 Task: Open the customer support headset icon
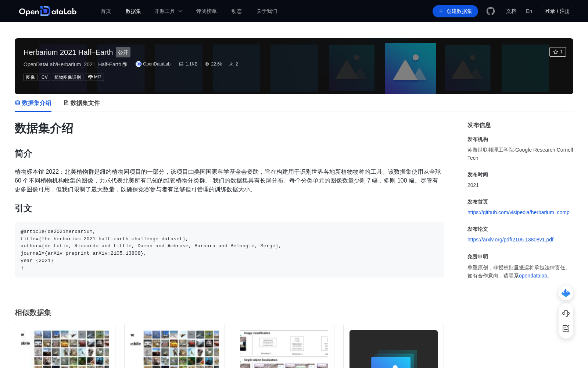tap(566, 314)
